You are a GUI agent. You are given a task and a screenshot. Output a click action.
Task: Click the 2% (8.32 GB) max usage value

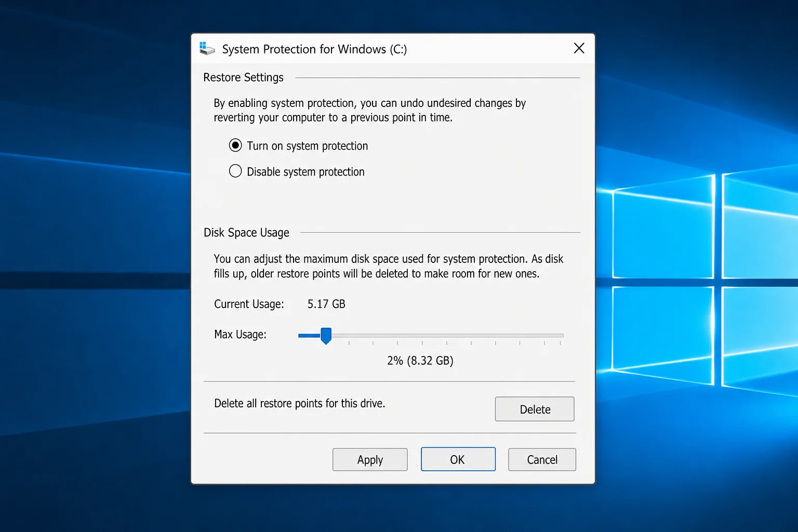click(x=420, y=361)
